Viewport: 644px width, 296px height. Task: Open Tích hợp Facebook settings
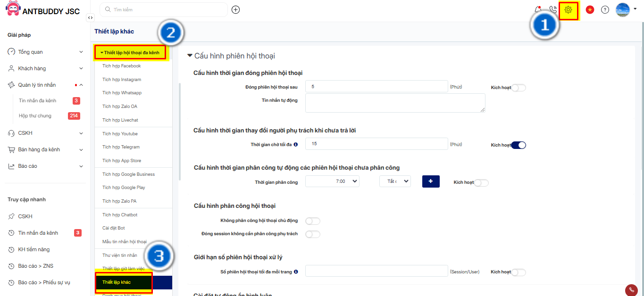[122, 66]
